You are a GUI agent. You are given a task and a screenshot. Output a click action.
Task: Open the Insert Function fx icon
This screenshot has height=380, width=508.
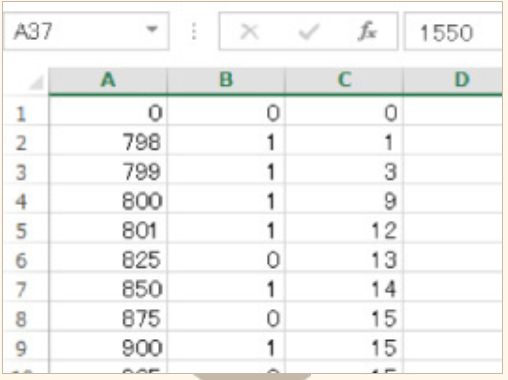(x=367, y=31)
